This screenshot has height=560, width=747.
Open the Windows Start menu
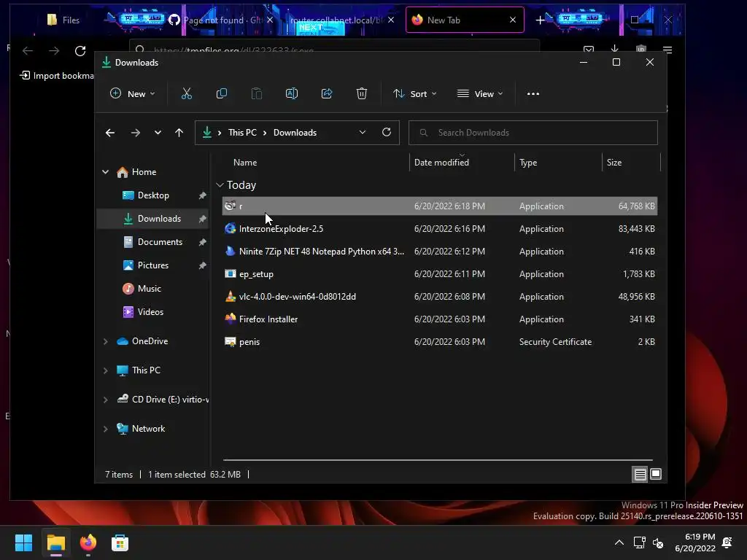point(23,542)
